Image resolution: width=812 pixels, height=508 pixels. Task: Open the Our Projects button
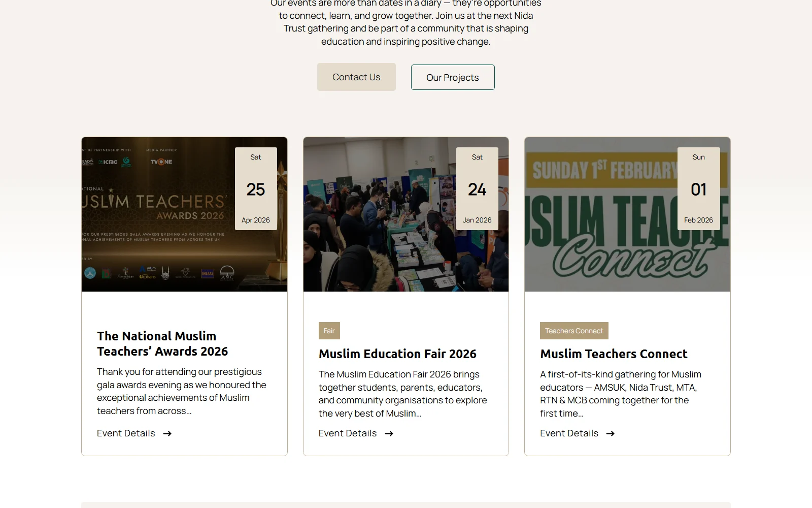(x=453, y=77)
